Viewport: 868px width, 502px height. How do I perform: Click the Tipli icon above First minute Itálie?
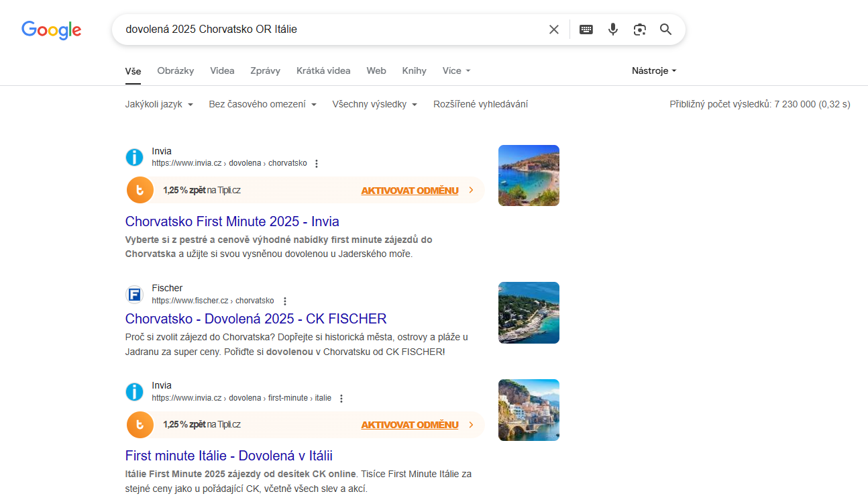tap(140, 425)
